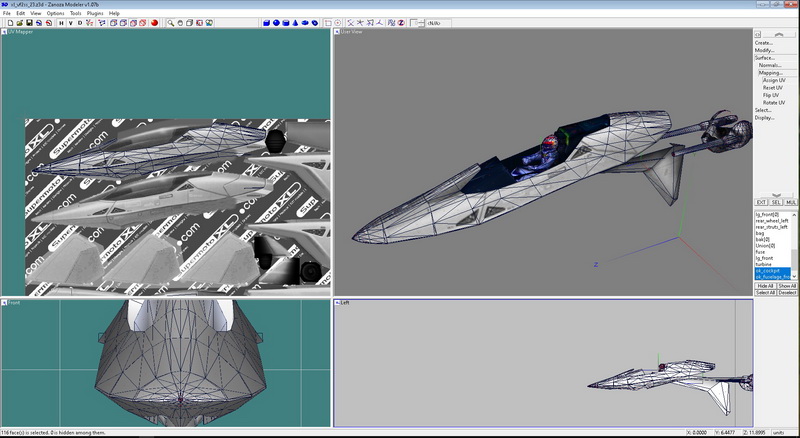
Task: Click the circle selection mode icon
Action: (x=338, y=23)
